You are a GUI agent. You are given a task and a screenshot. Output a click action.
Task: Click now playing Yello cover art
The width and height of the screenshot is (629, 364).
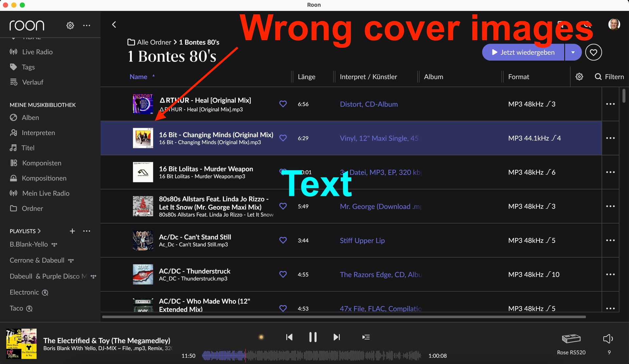(x=21, y=344)
